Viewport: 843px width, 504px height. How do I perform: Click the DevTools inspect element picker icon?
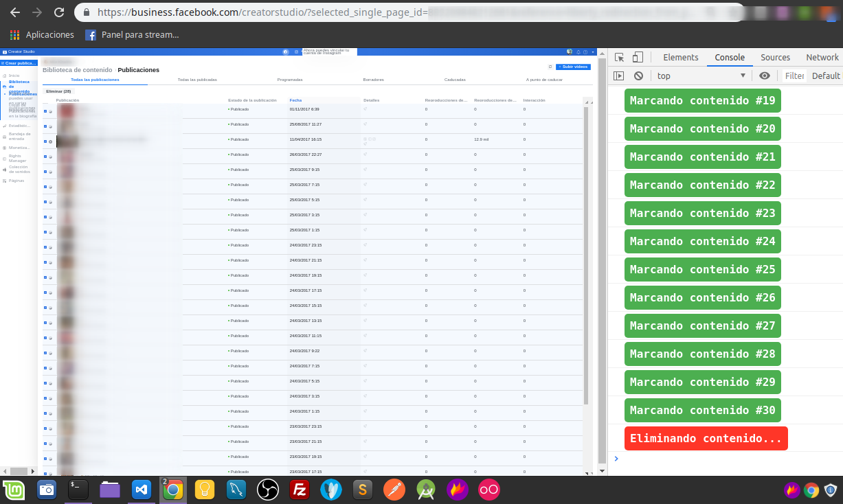(x=620, y=58)
